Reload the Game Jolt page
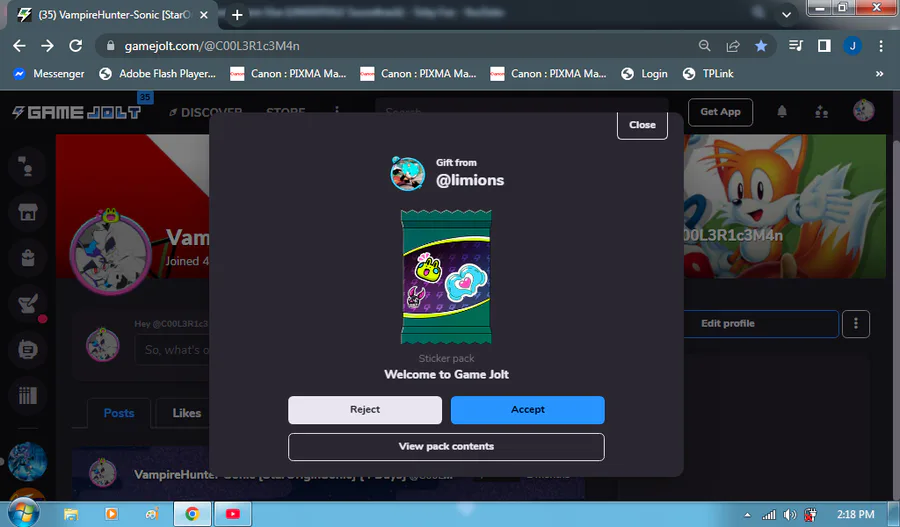This screenshot has height=527, width=900. (76, 46)
